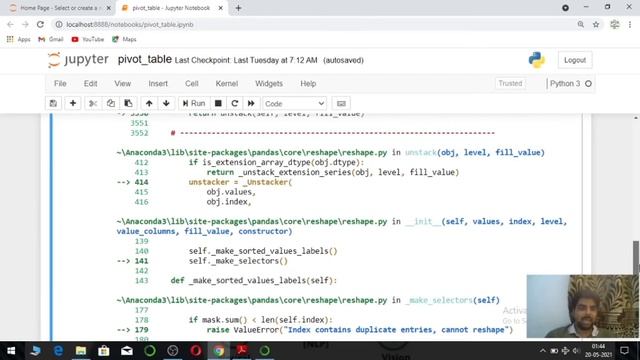The height and width of the screenshot is (360, 640).
Task: Click the webcam video thumbnail
Action: point(583,306)
